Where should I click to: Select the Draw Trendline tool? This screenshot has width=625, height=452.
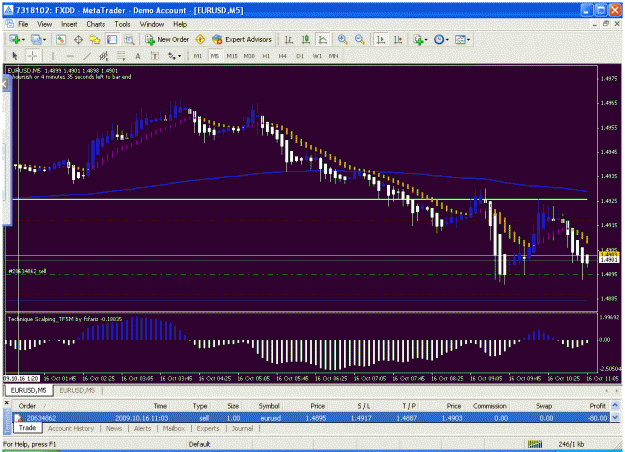(87, 56)
